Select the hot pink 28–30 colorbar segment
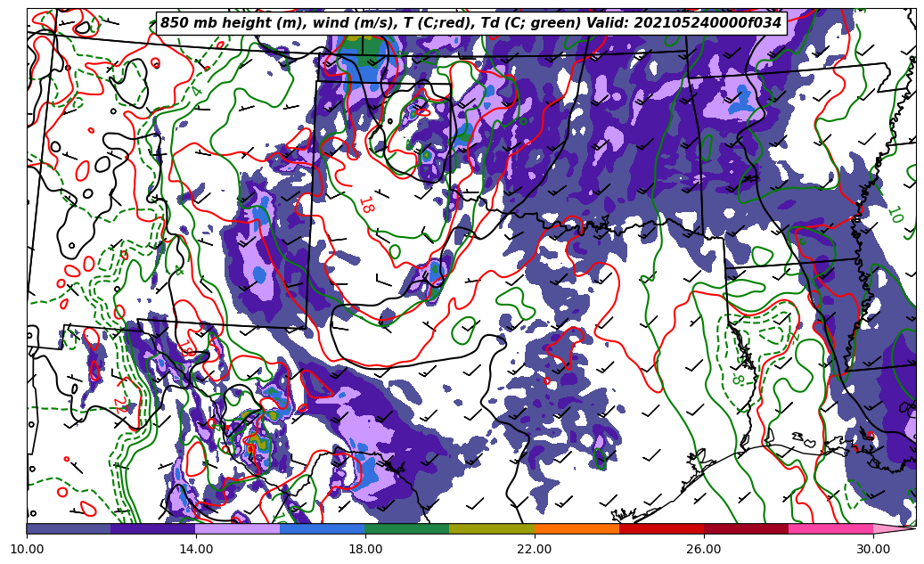924x564 pixels. click(830, 528)
